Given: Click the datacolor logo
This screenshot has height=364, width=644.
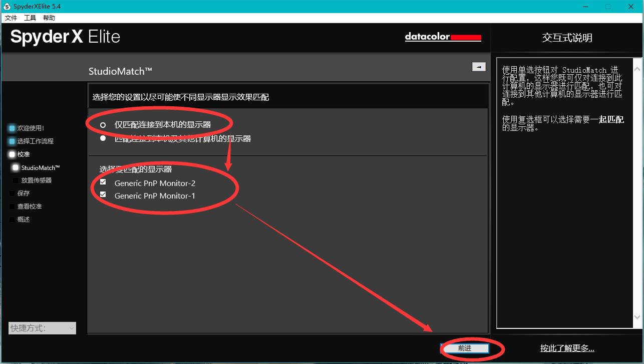Looking at the screenshot, I should (x=443, y=37).
